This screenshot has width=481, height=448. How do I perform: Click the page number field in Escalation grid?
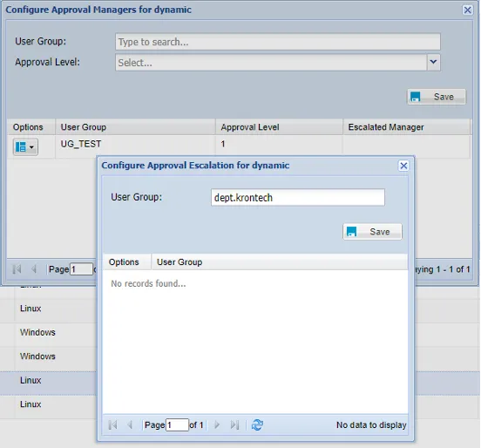click(177, 425)
